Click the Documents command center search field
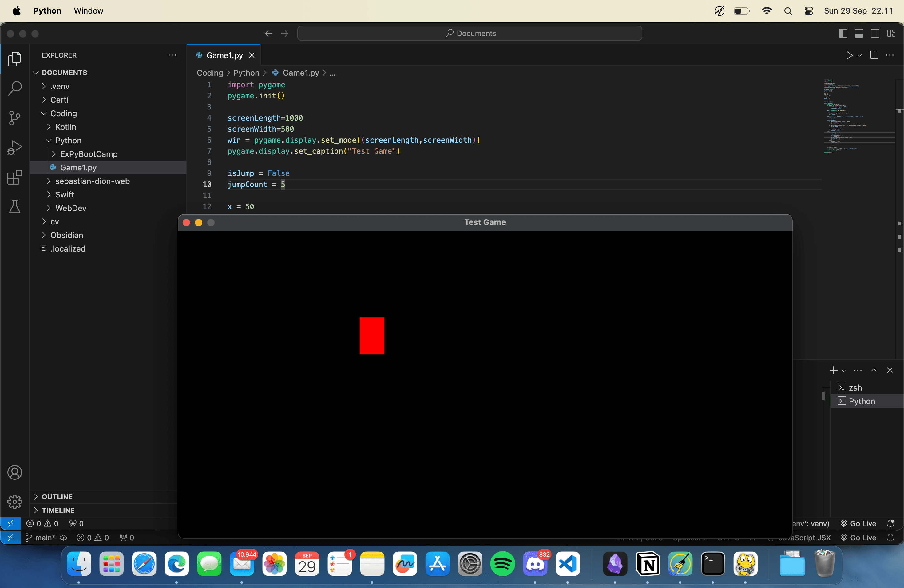This screenshot has height=588, width=904. point(470,34)
